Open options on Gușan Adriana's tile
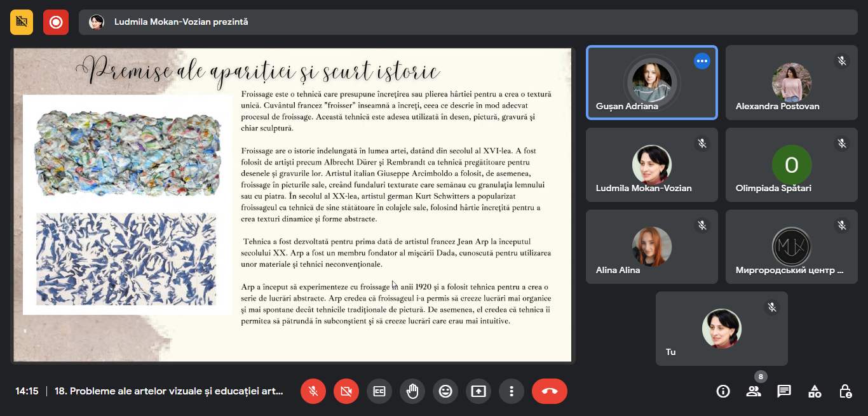868x416 pixels. (702, 61)
